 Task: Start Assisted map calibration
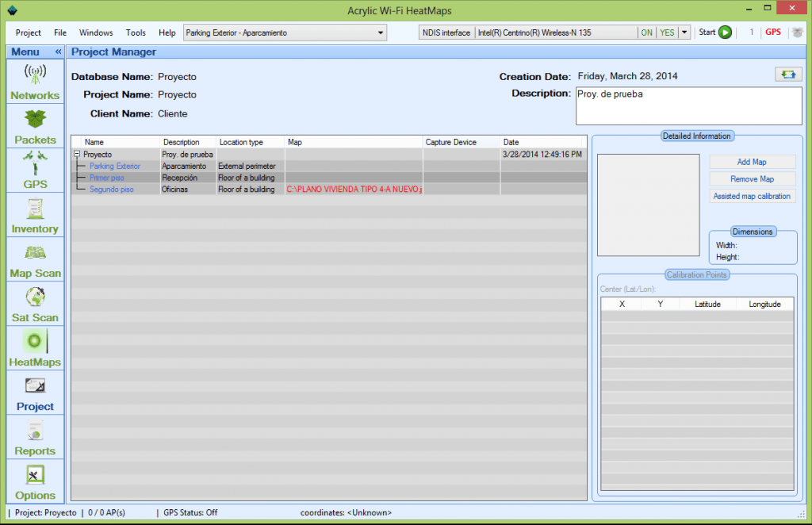click(x=752, y=196)
